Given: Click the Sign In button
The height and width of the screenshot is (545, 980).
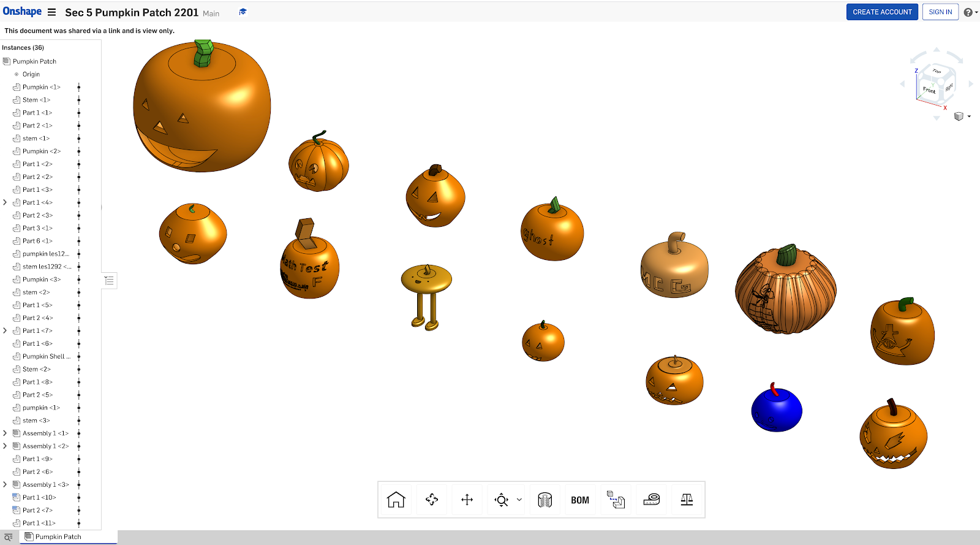Looking at the screenshot, I should 940,12.
